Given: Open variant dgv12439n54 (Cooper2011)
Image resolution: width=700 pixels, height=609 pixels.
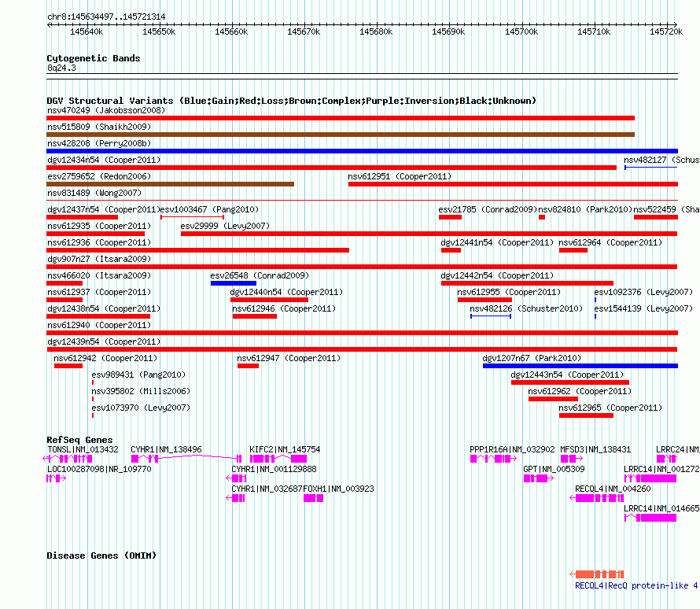Looking at the screenshot, I should point(104,342).
